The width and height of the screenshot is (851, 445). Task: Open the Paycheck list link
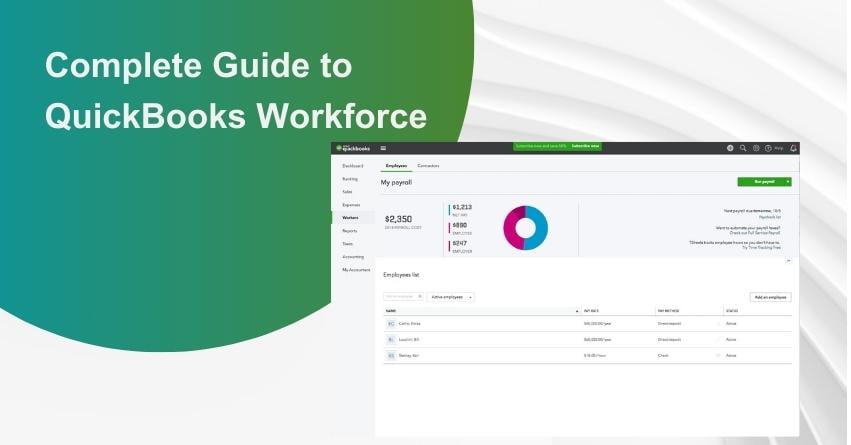point(770,217)
